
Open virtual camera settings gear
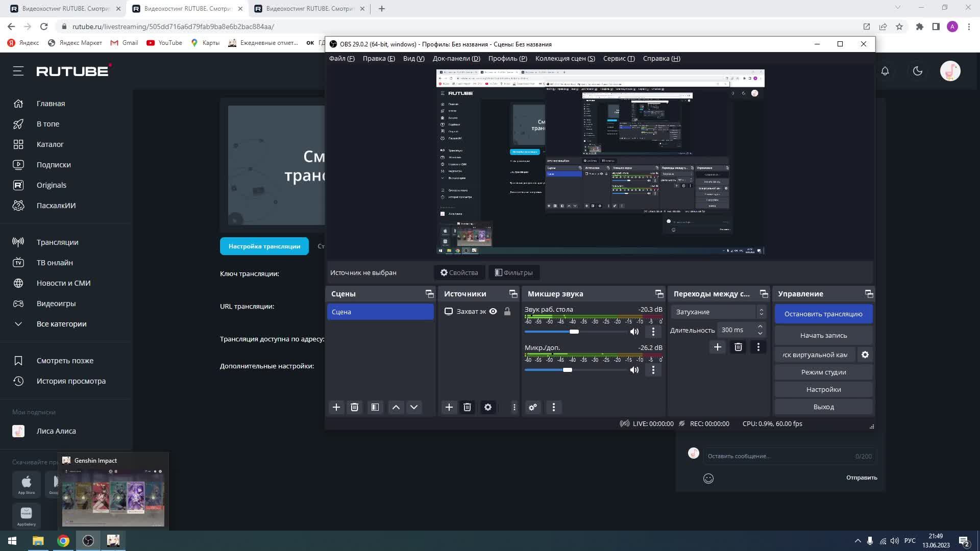(x=865, y=355)
